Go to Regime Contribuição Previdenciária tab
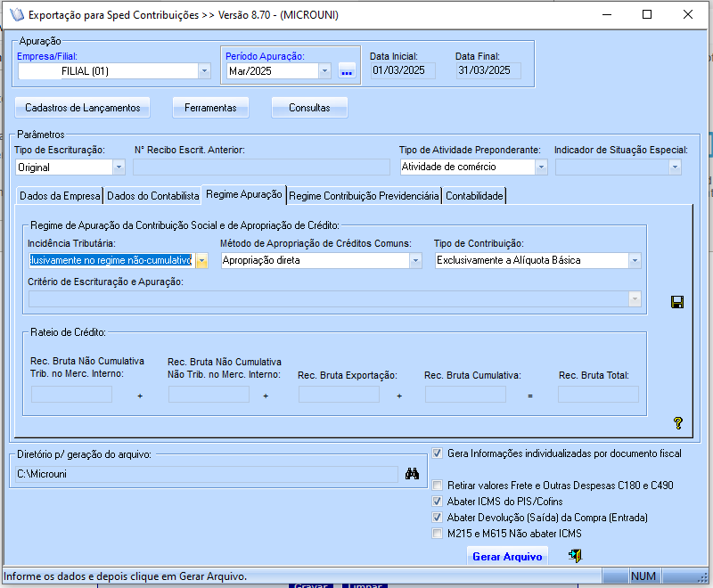The image size is (713, 588). click(364, 196)
